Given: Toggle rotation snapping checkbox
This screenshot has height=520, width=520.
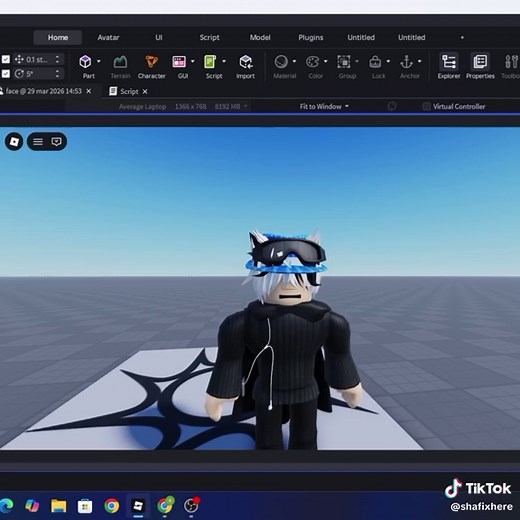Looking at the screenshot, I should (x=6, y=74).
